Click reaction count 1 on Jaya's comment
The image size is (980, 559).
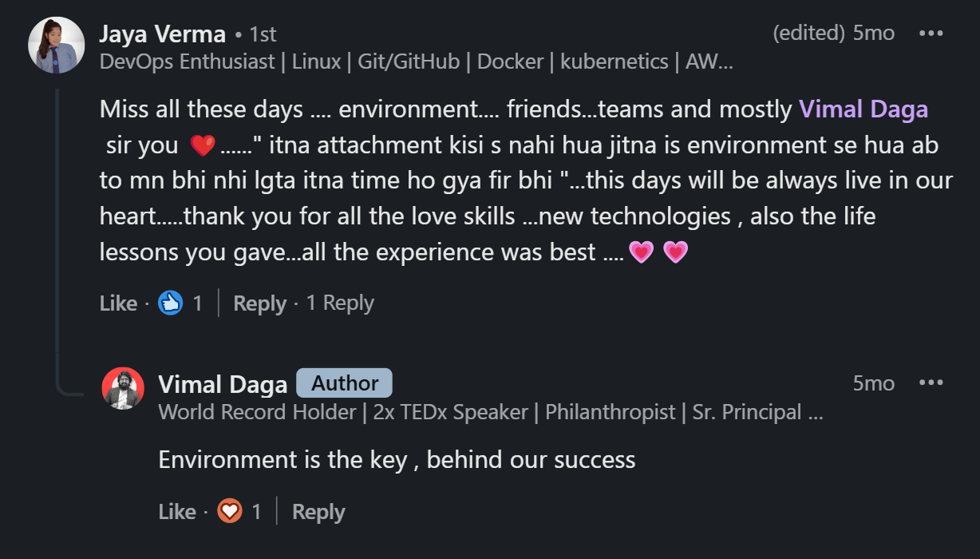click(x=197, y=303)
